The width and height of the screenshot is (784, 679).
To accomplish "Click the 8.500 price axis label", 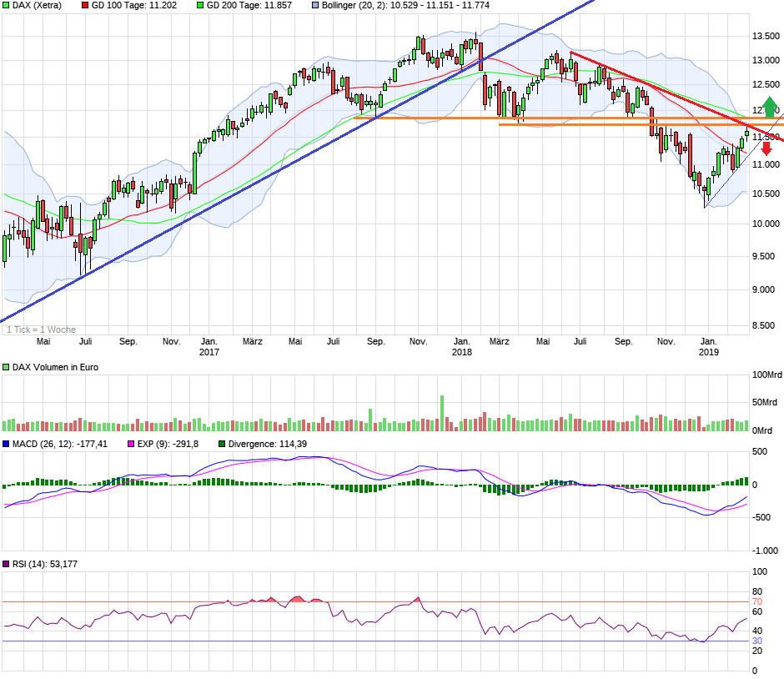I will [x=763, y=325].
